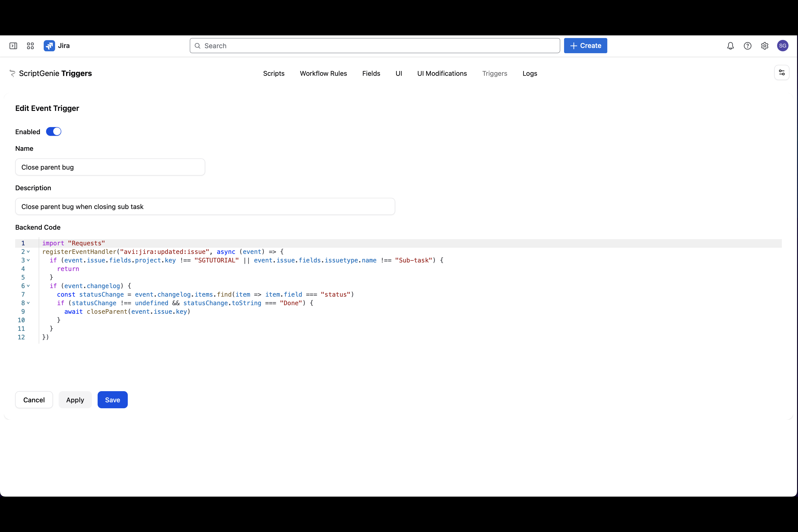Open the settings gear icon

click(765, 46)
